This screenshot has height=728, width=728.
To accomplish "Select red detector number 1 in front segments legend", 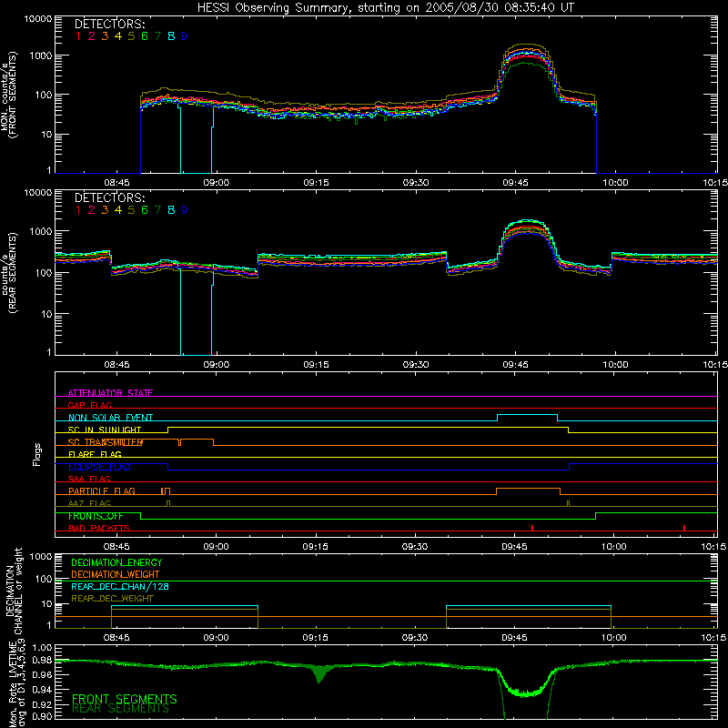I will [78, 36].
